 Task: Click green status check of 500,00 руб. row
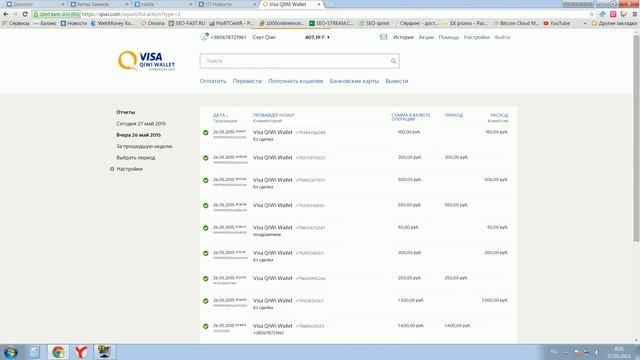pos(206,180)
